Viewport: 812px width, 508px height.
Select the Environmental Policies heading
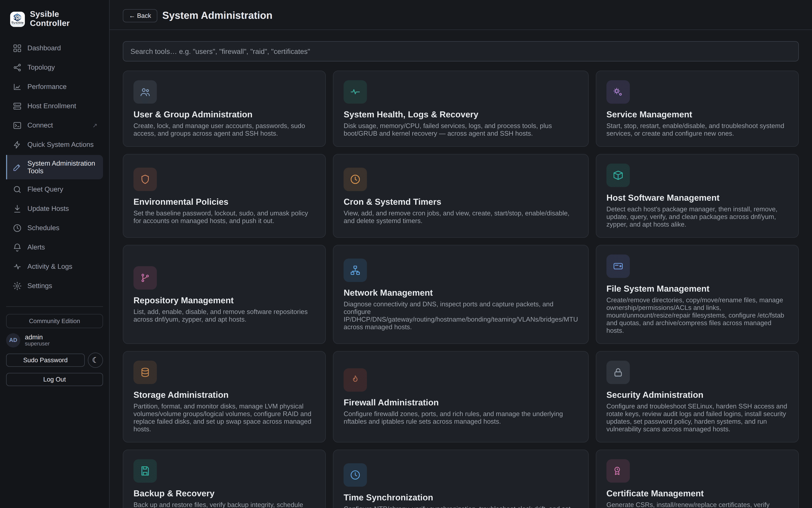[x=180, y=202]
